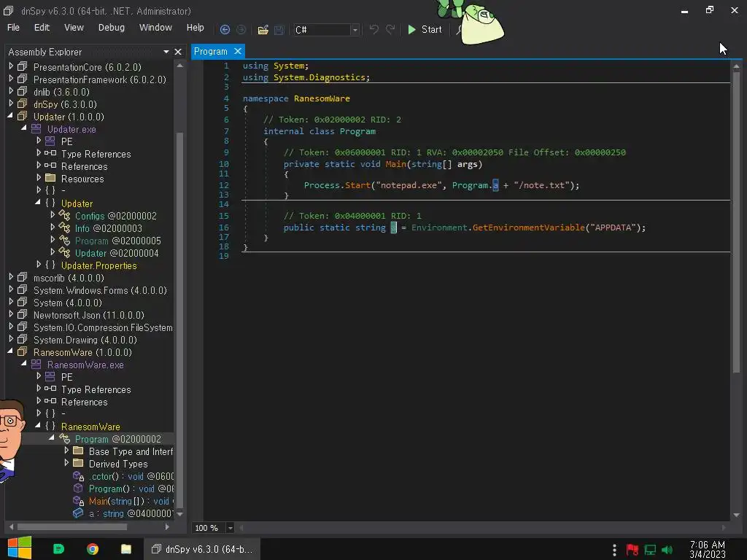
Task: Open the File menu
Action: 13,28
